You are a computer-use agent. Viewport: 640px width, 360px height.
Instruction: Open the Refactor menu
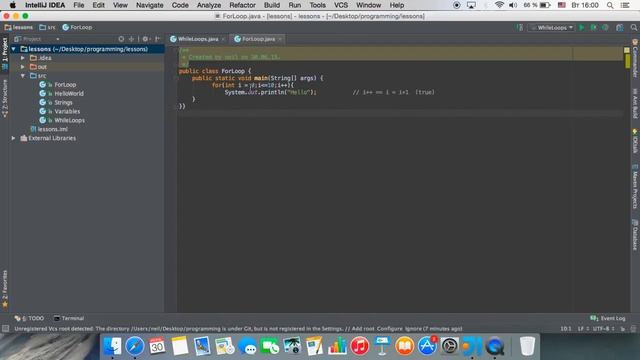coord(242,5)
